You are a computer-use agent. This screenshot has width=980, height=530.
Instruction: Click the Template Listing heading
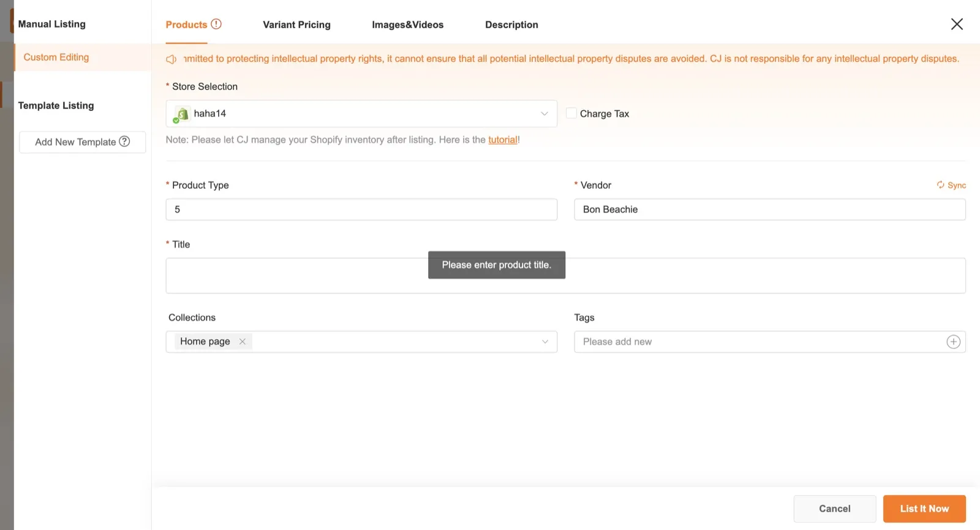[56, 105]
